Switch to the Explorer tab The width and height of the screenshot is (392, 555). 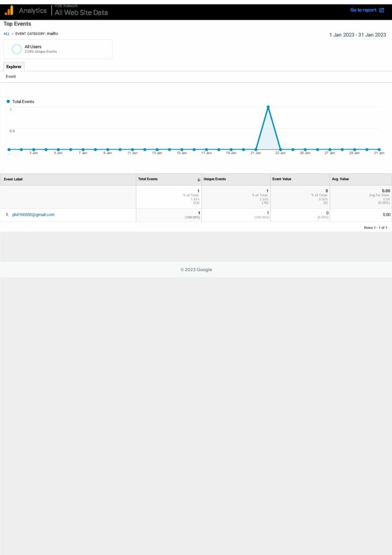[x=14, y=67]
